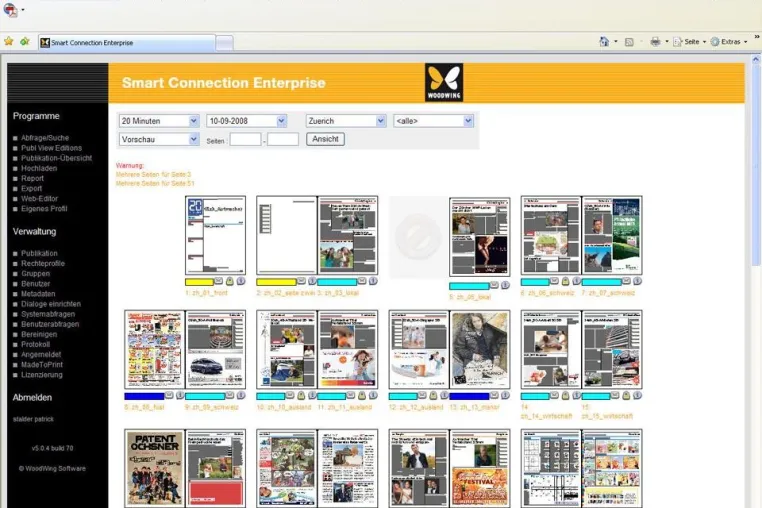Show info for page zh_03_lokal
762x508 pixels.
click(373, 281)
